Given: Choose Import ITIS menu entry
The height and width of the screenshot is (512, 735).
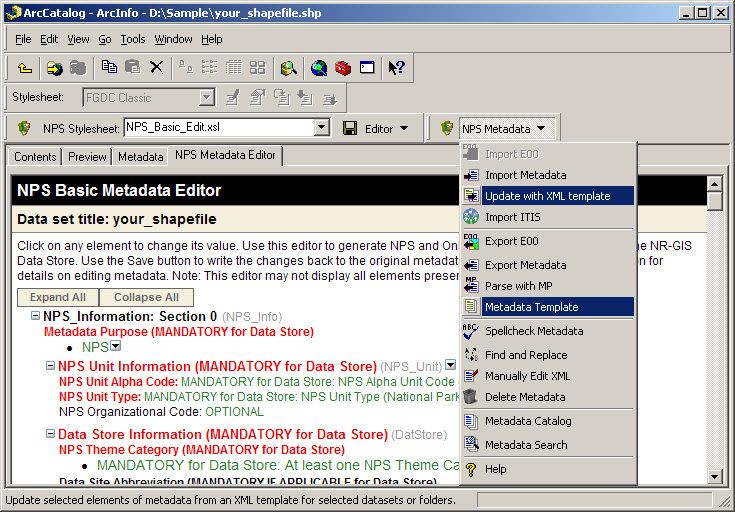Looking at the screenshot, I should (548, 217).
